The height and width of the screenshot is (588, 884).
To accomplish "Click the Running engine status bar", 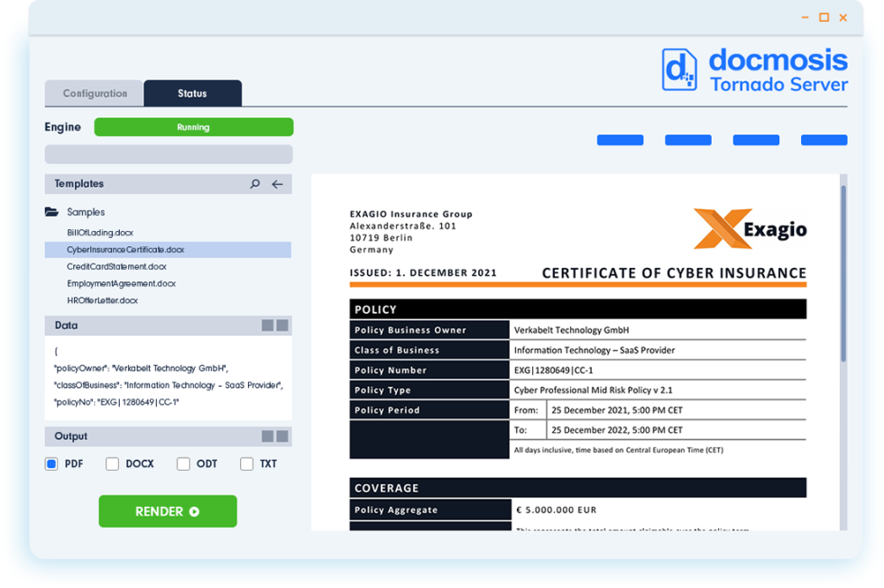I will 193,127.
